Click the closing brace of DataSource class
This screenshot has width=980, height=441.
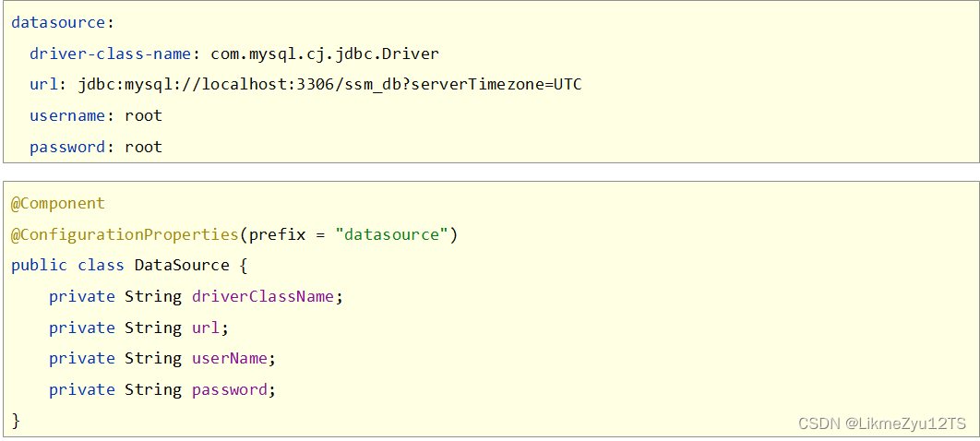pyautogui.click(x=17, y=421)
